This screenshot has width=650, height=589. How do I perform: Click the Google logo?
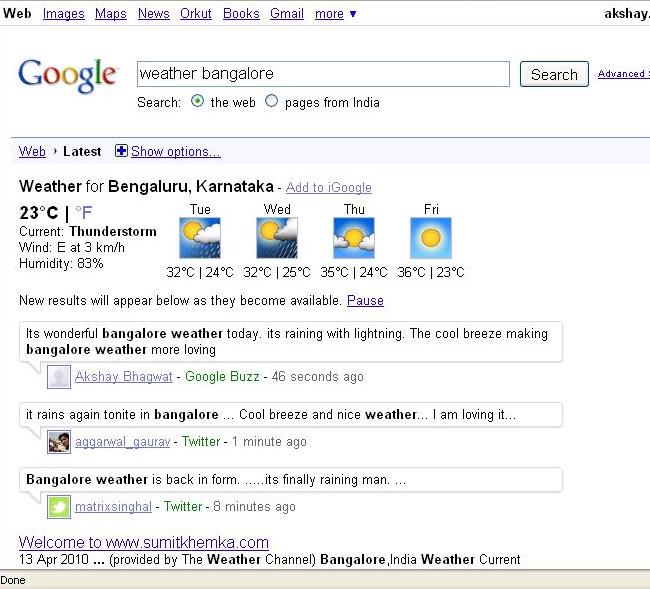(68, 75)
